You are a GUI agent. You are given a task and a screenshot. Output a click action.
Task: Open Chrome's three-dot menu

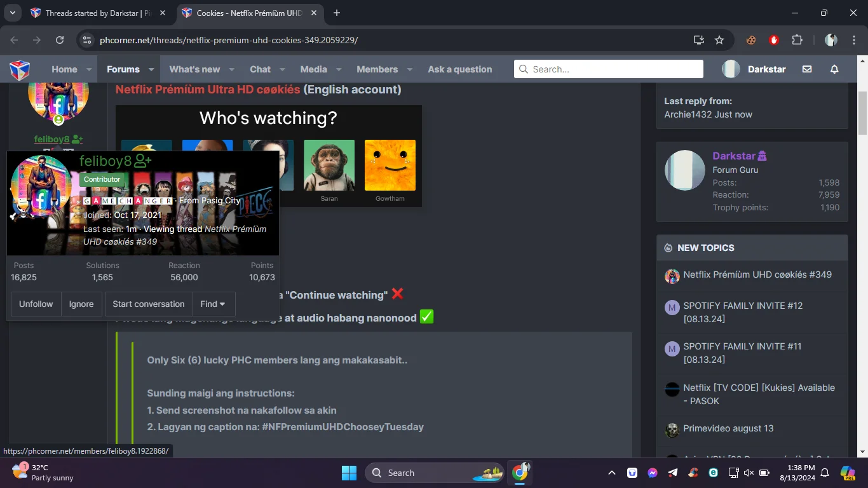click(853, 40)
